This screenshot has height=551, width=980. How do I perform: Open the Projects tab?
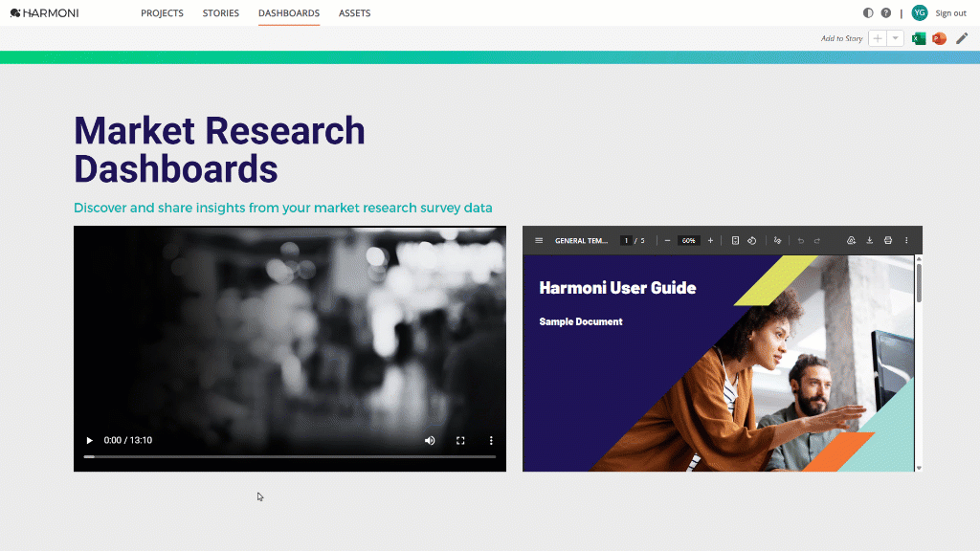coord(162,12)
